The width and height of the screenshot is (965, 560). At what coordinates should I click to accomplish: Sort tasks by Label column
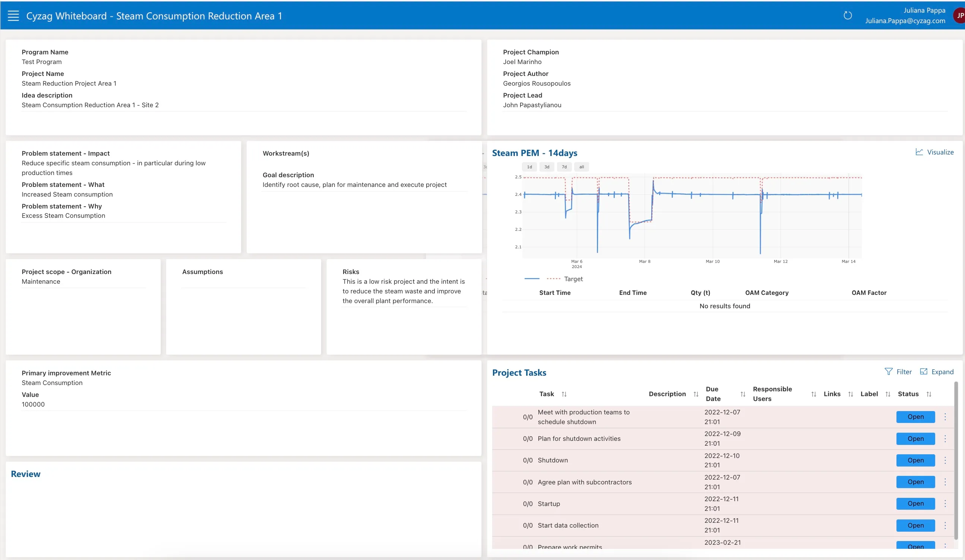[888, 394]
